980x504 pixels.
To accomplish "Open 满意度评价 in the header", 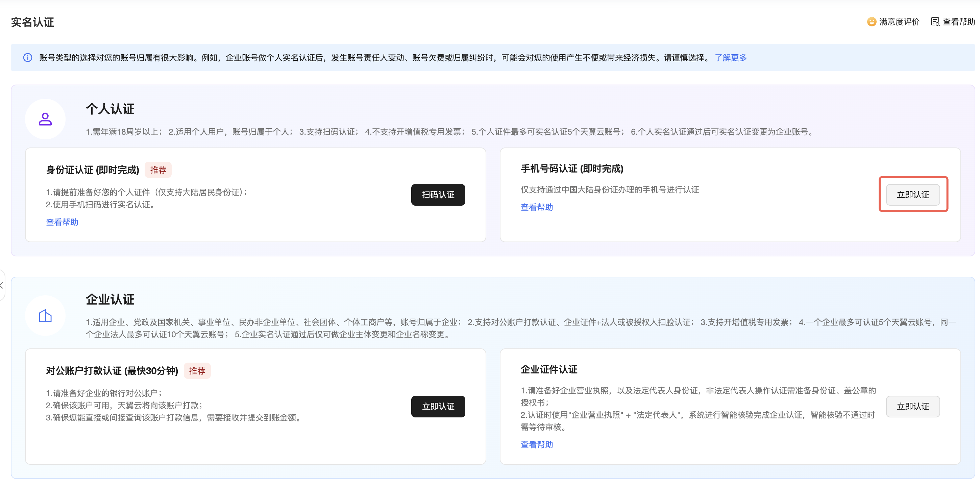I will [899, 22].
